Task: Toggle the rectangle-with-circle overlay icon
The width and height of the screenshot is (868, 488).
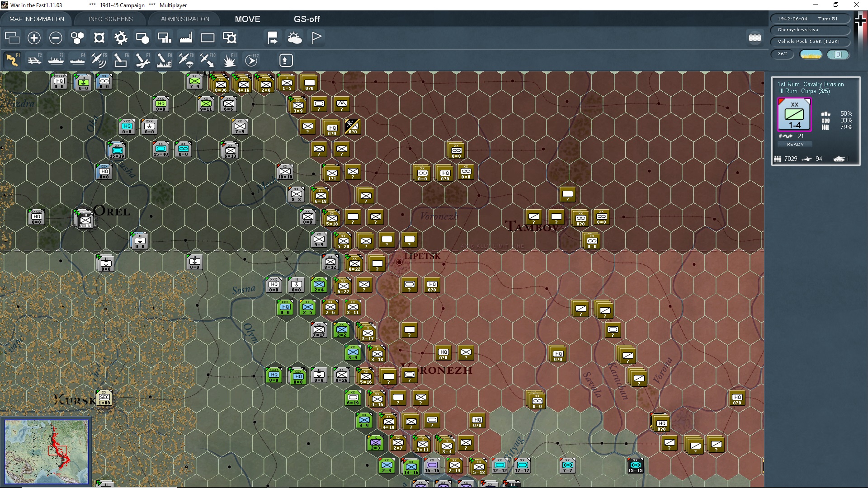Action: coord(142,38)
